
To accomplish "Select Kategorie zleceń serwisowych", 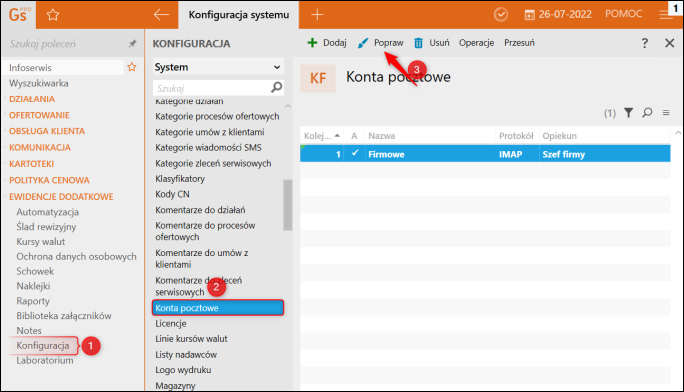I will coord(213,164).
